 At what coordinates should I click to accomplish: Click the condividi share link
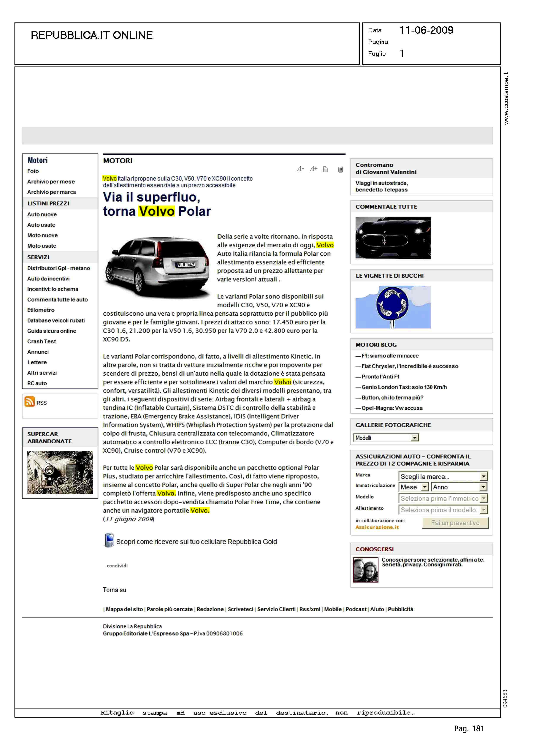click(x=117, y=566)
